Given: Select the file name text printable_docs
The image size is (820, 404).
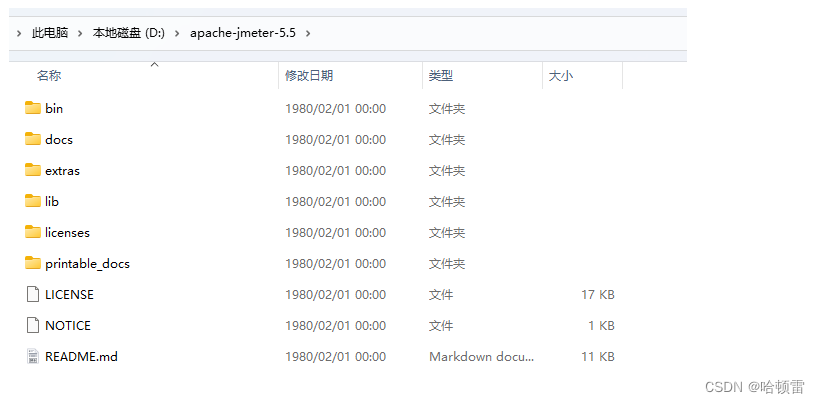Looking at the screenshot, I should coord(87,264).
